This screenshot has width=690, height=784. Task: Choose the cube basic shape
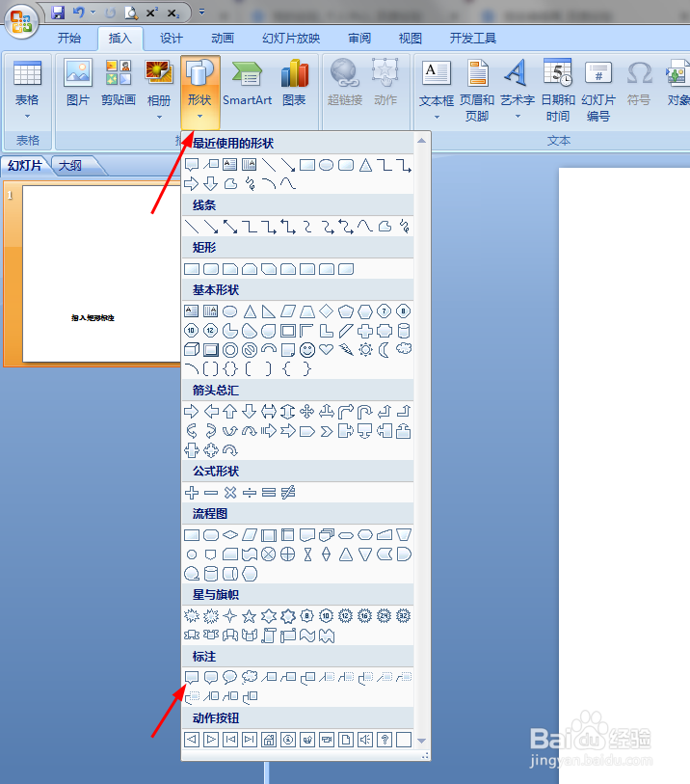point(192,350)
